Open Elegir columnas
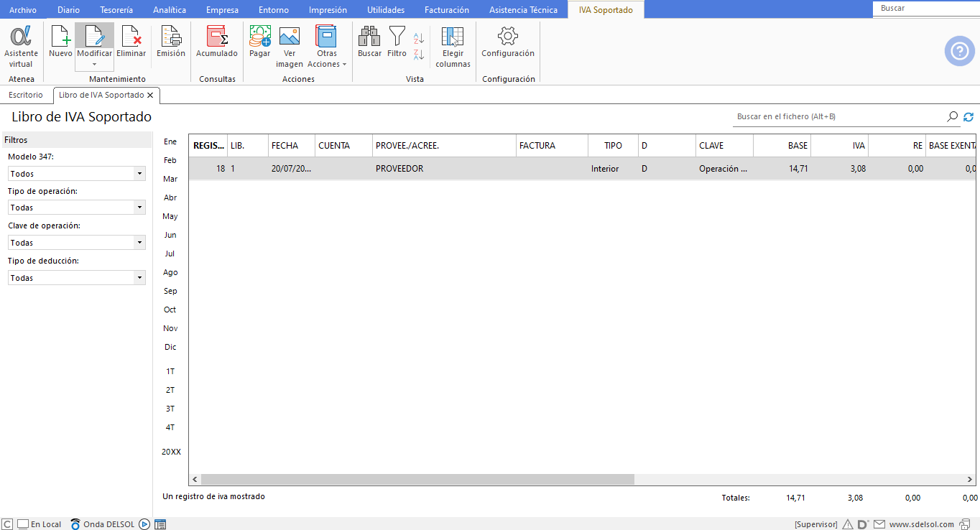The width and height of the screenshot is (980, 530). click(453, 47)
